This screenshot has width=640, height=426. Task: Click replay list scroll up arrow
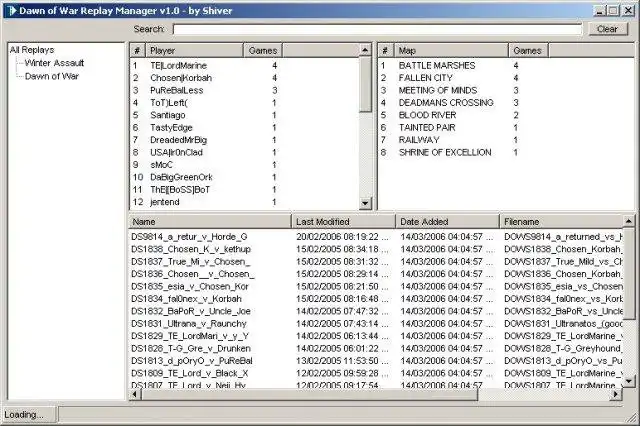coord(629,221)
